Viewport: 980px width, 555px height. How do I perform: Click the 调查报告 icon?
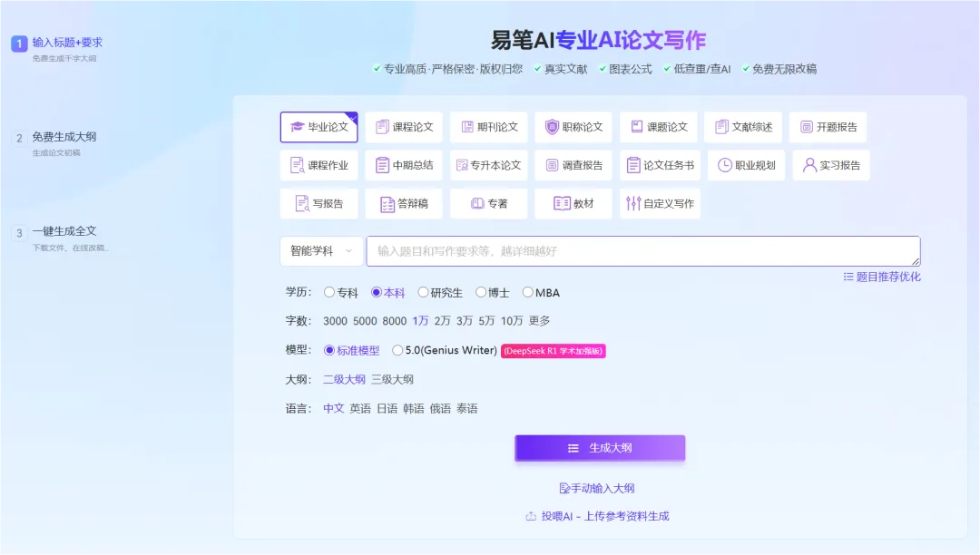(552, 165)
